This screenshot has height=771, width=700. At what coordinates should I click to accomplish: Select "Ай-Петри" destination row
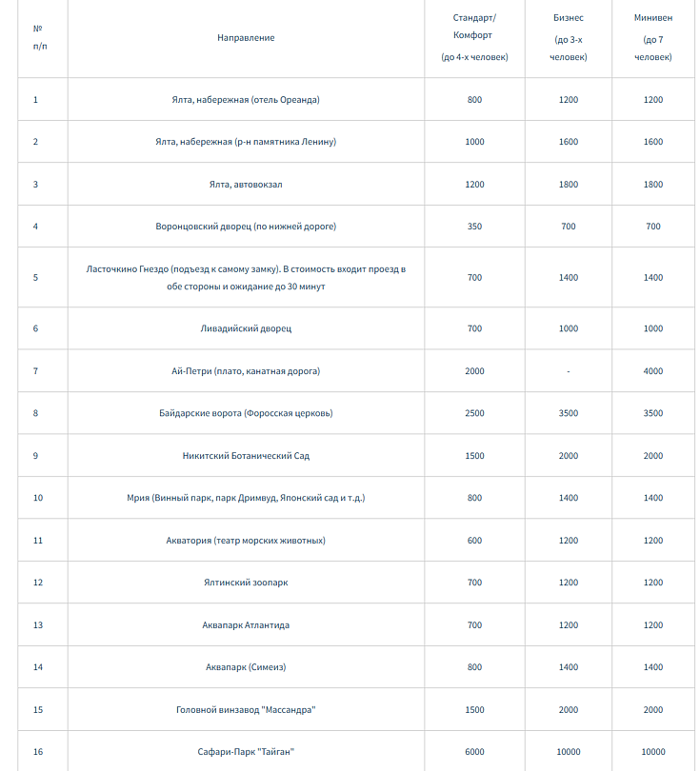[246, 371]
